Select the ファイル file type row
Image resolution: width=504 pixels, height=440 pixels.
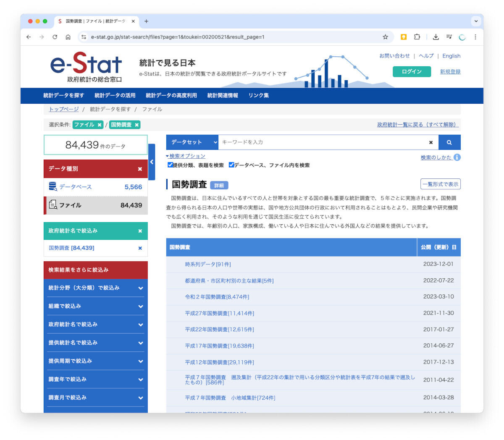pos(96,205)
